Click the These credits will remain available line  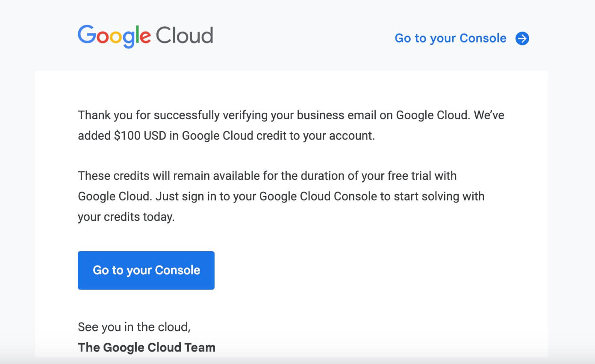tap(267, 176)
